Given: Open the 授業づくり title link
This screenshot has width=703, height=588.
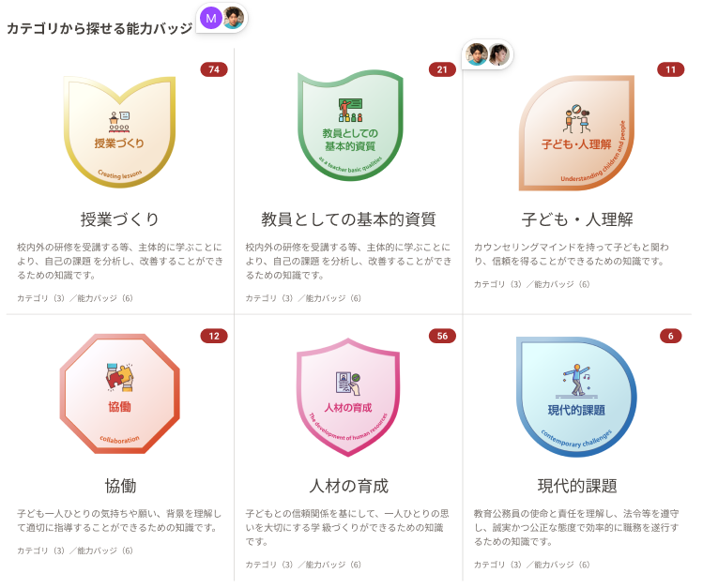Looking at the screenshot, I should point(120,219).
